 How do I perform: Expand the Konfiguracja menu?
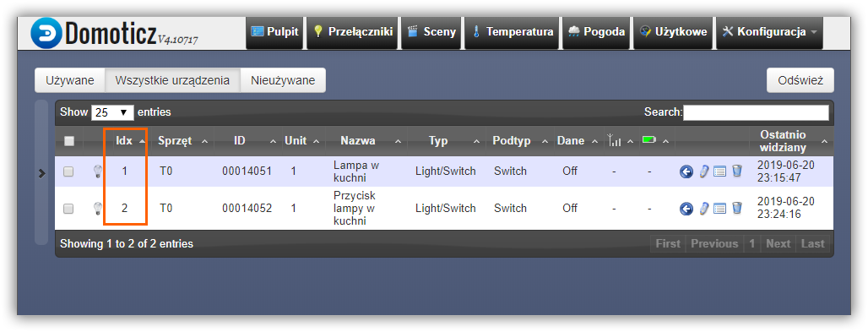[769, 32]
